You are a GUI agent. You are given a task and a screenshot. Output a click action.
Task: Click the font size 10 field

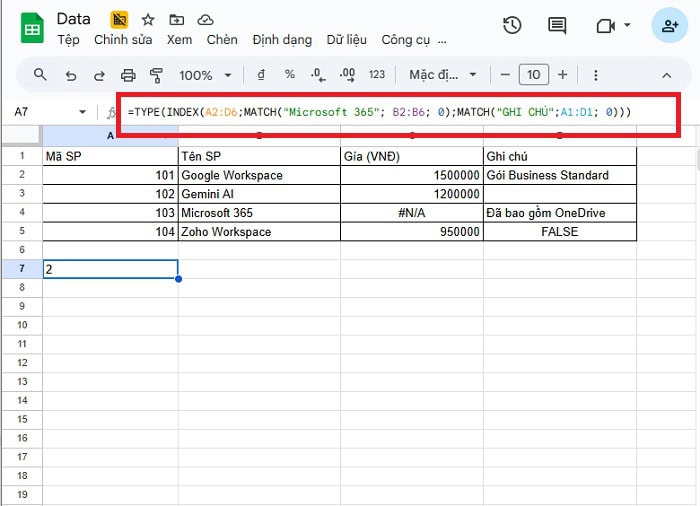point(534,75)
